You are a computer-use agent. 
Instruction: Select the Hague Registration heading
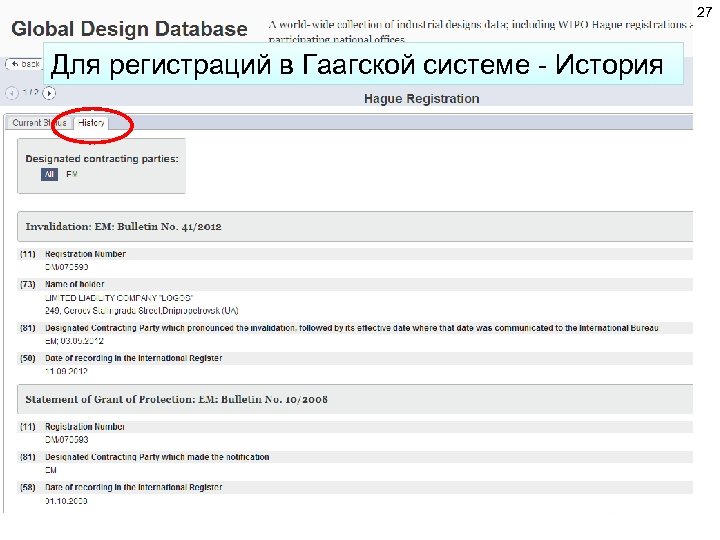pos(422,99)
